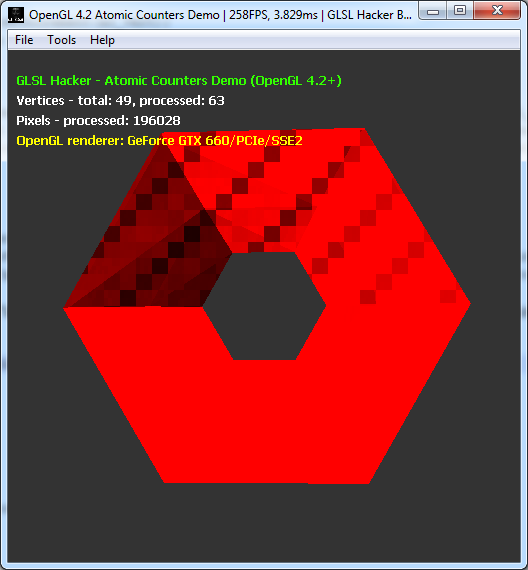
Task: Click the 'Pixels - processed: 196028' line
Action: tap(98, 120)
